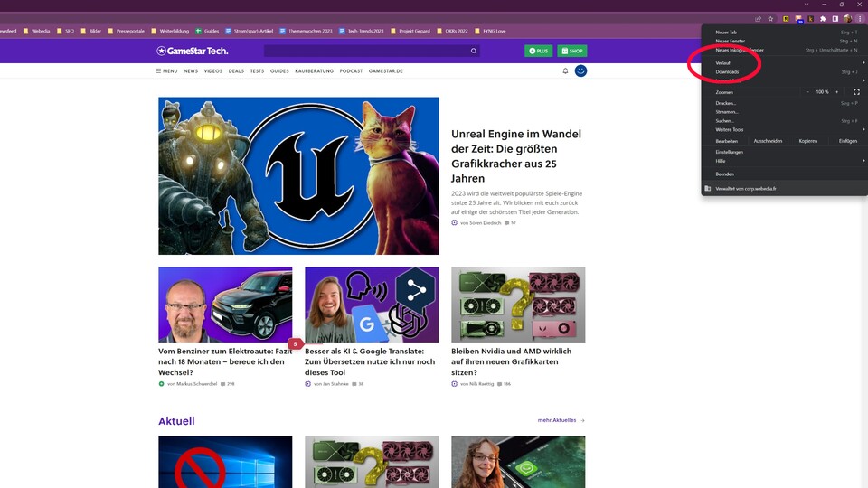This screenshot has height=488, width=868.
Task: Open the Unreal Engine article thumbnail
Action: point(298,176)
